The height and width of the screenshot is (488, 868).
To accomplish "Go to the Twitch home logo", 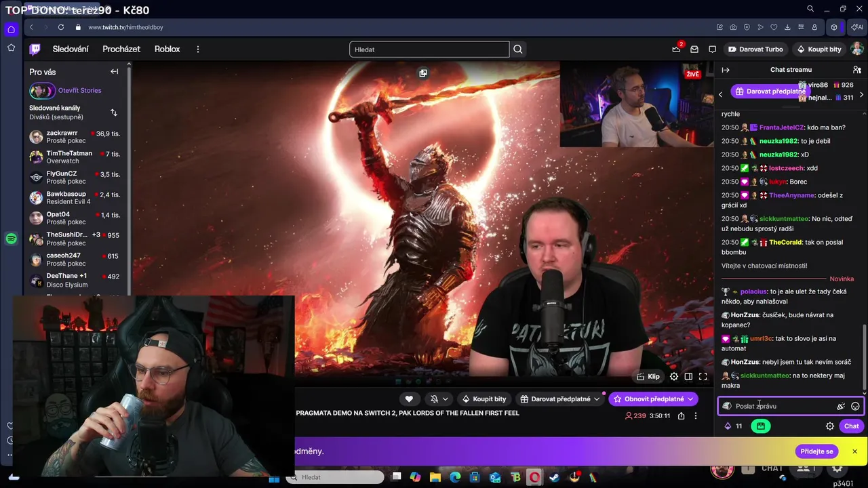I will coord(35,49).
